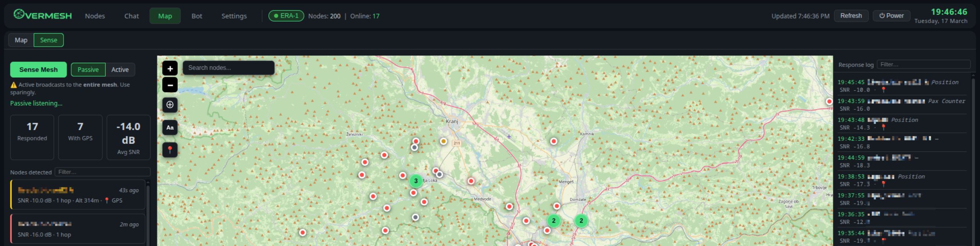Open the Settings page

(234, 16)
